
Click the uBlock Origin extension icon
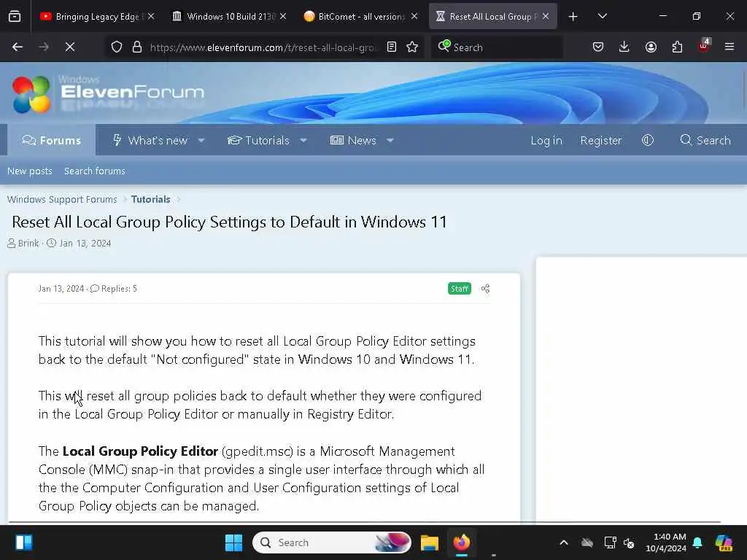704,46
